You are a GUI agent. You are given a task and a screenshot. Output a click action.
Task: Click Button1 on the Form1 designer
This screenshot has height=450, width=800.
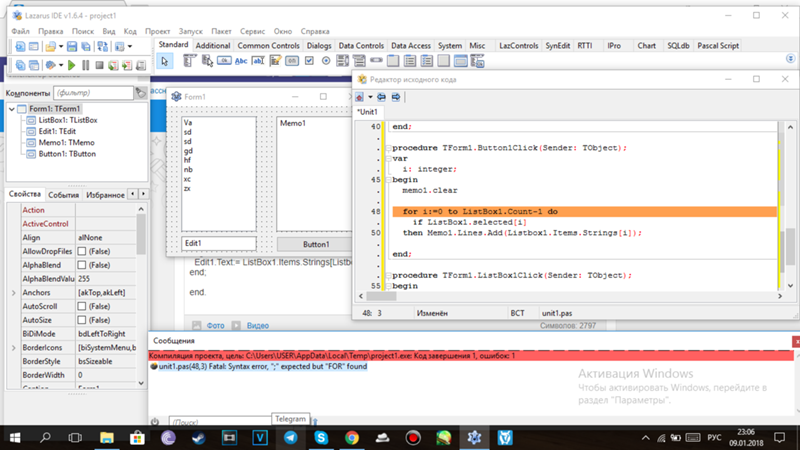[316, 244]
